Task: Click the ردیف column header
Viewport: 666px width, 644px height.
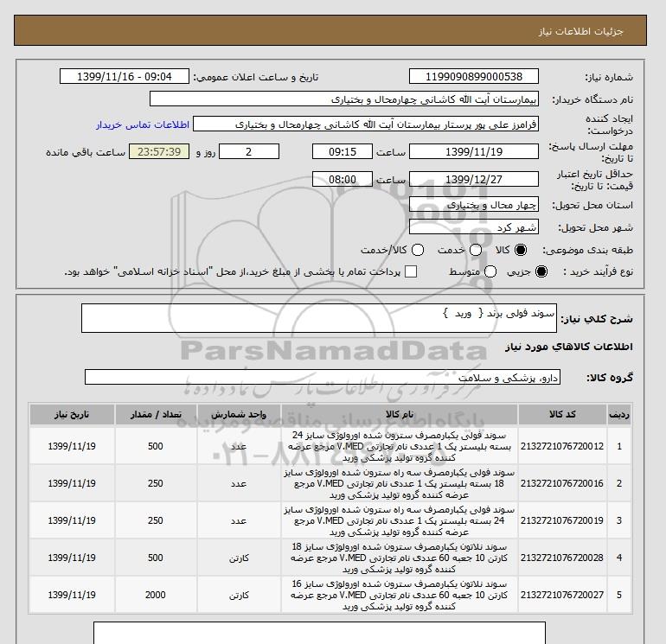Action: [618, 414]
